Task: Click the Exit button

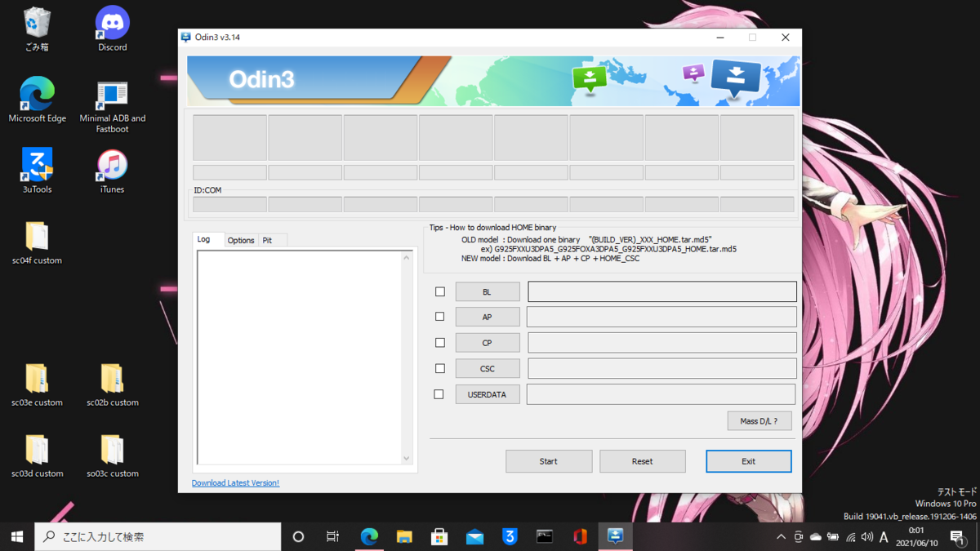Action: pyautogui.click(x=749, y=461)
